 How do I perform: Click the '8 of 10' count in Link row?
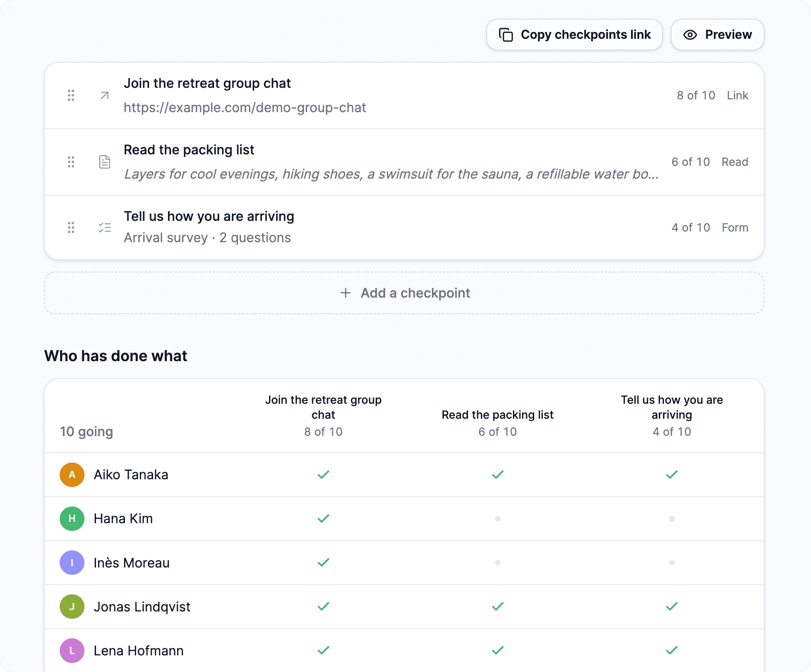pos(696,96)
